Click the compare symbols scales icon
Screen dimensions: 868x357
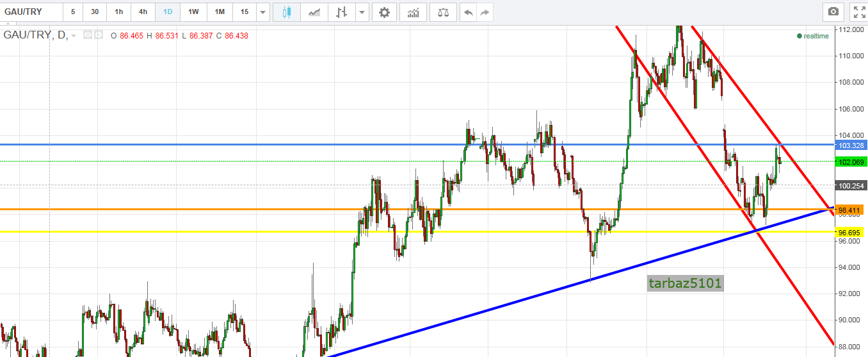tap(443, 12)
